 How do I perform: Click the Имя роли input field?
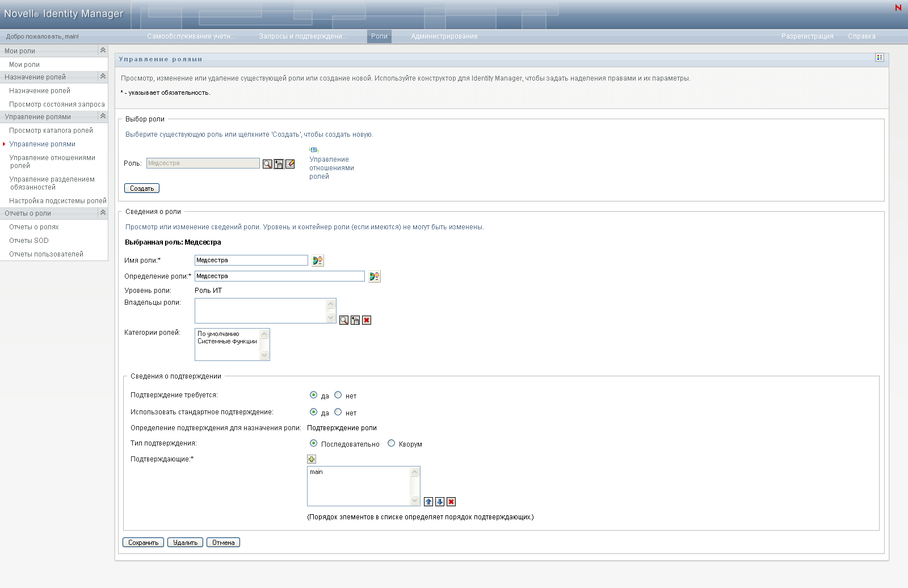pos(251,261)
